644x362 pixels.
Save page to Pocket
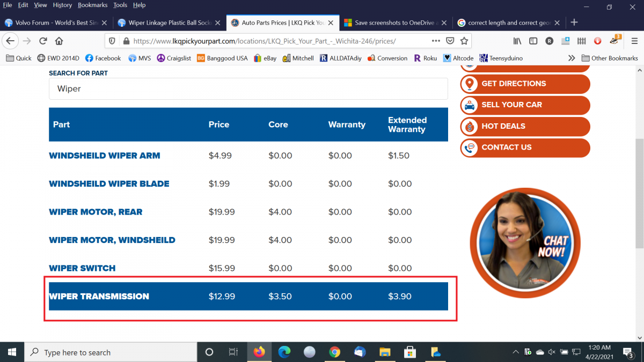[x=451, y=41]
